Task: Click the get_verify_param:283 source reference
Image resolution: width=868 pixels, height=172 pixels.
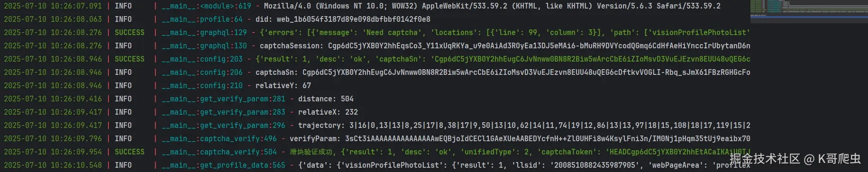Action: (223, 112)
